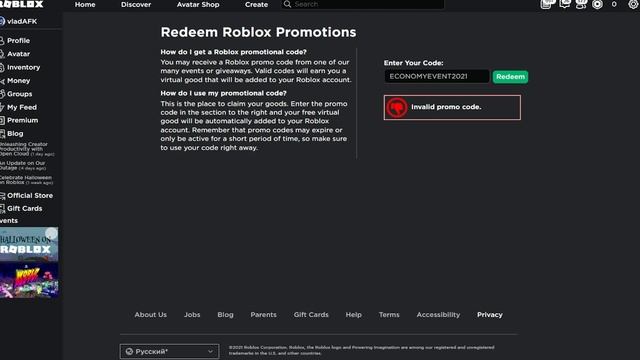Open Official Store in sidebar
640x360 pixels.
coord(30,196)
